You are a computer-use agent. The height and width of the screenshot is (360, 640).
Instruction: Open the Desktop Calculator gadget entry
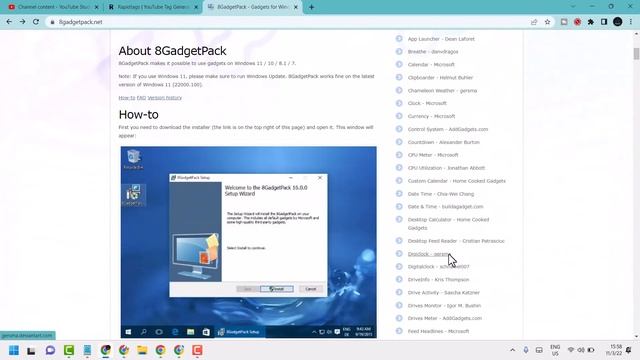click(448, 224)
